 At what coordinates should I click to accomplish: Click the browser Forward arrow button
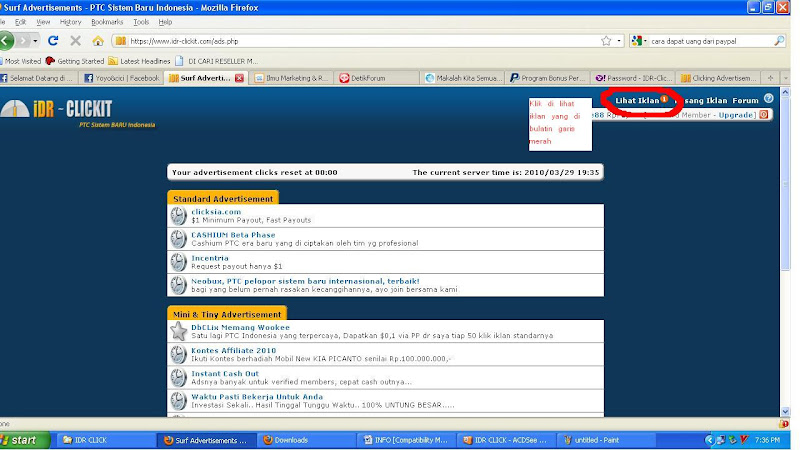[23, 41]
